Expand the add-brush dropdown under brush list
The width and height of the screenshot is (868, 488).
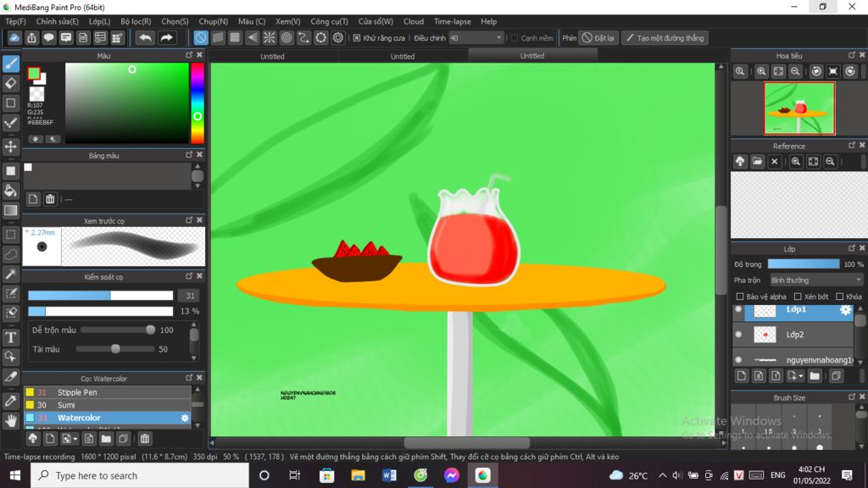click(x=75, y=440)
